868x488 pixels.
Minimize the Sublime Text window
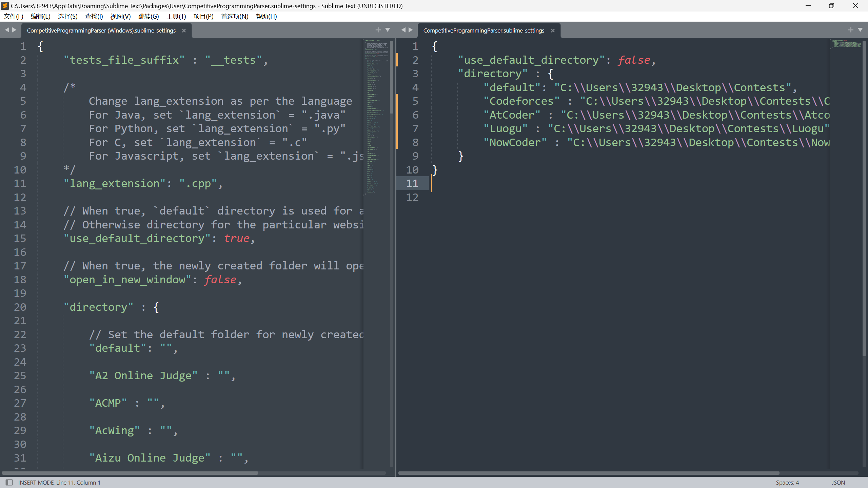[x=808, y=6]
